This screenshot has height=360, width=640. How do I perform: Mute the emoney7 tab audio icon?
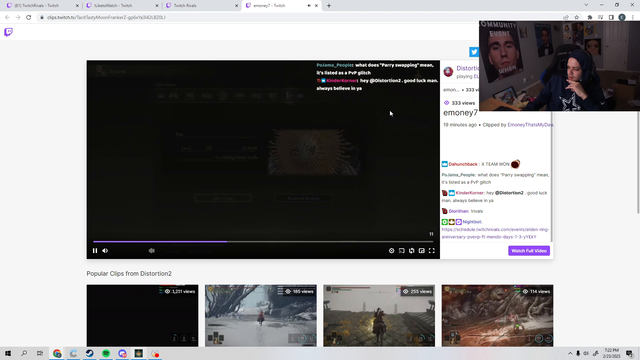[309, 6]
